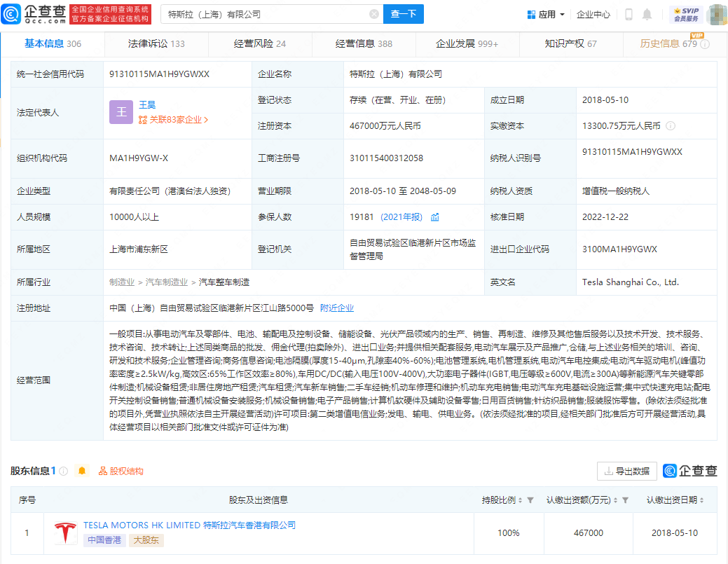This screenshot has height=564, width=728.
Task: Click the mobile phone icon in header
Action: point(629,14)
